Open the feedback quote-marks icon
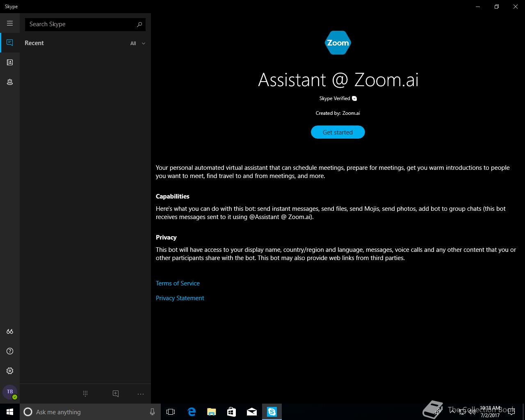525x420 pixels. pyautogui.click(x=10, y=331)
